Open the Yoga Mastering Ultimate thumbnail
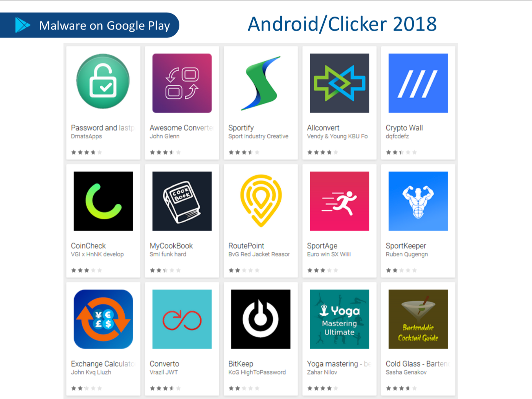Screen dimensions: 532x399 coord(339,319)
